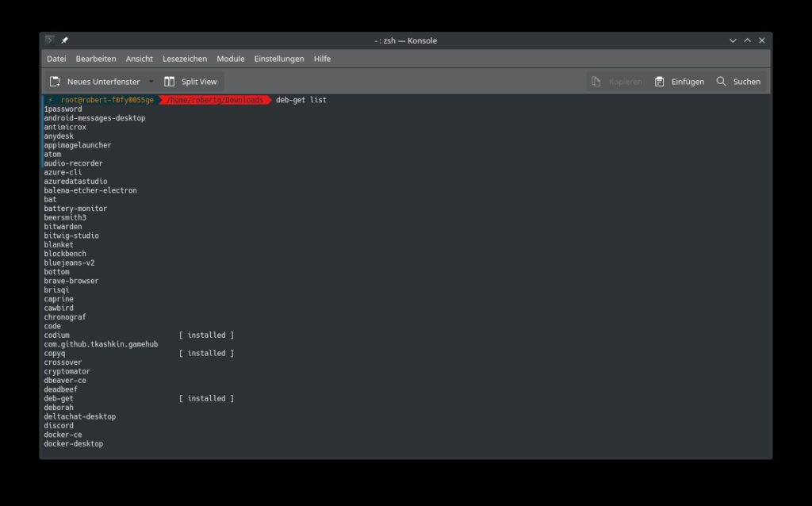Click the 'android-messages-desktop' line
Screen dimensions: 812x506
pyautogui.click(x=94, y=118)
